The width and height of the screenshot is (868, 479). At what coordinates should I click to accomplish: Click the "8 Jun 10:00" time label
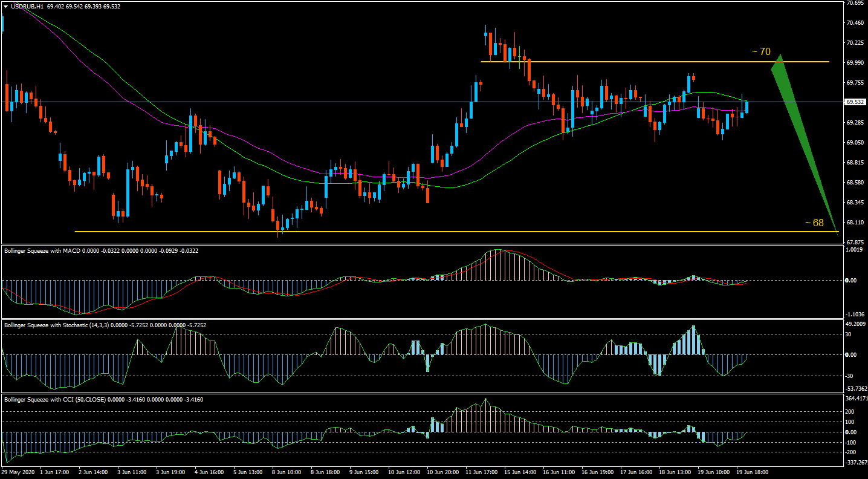(x=286, y=471)
